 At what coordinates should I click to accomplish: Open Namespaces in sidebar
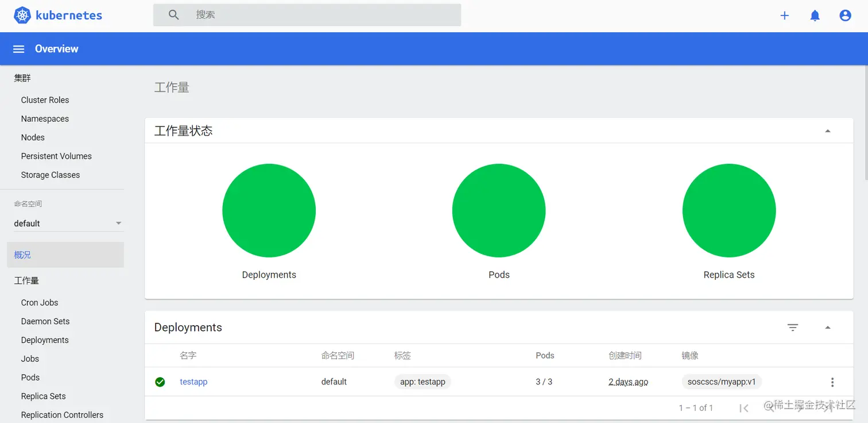(45, 119)
